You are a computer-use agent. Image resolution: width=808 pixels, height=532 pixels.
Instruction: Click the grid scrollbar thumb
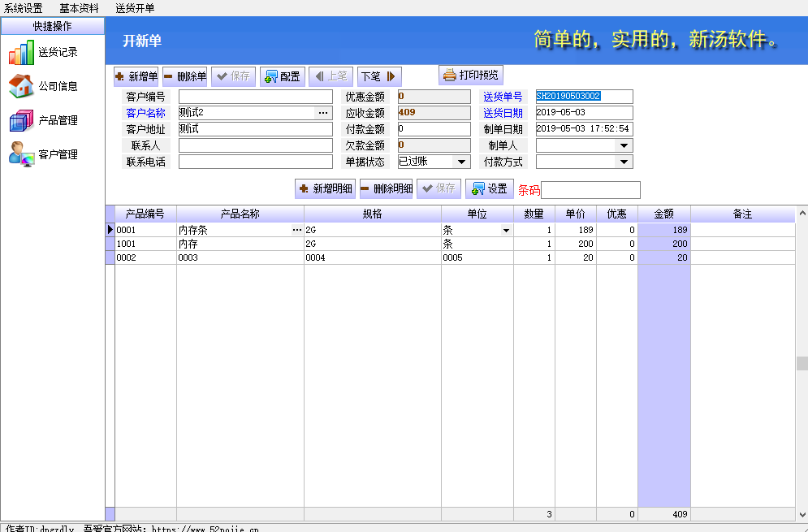point(802,363)
